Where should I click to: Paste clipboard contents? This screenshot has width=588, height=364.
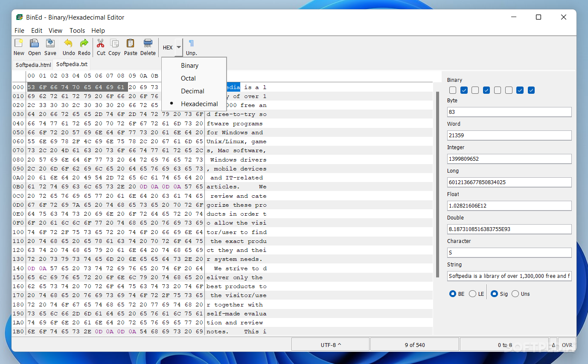[131, 47]
